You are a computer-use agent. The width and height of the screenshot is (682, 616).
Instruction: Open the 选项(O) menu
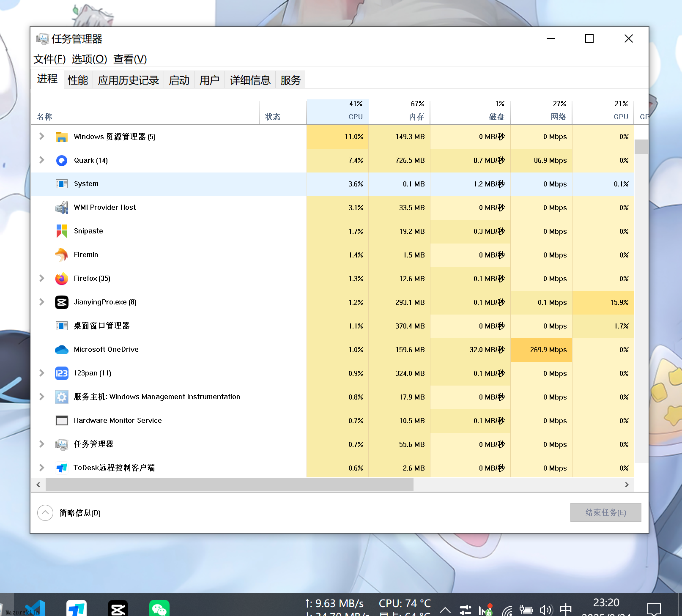tap(89, 59)
